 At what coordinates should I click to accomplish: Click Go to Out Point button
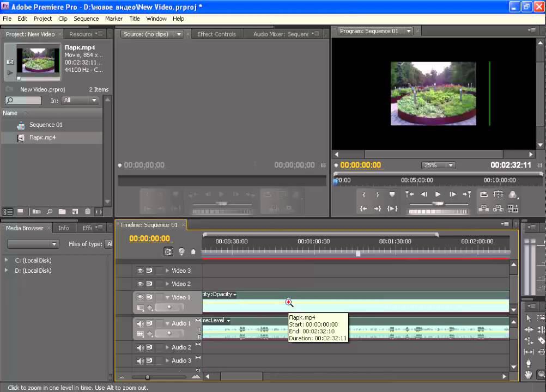click(x=378, y=209)
